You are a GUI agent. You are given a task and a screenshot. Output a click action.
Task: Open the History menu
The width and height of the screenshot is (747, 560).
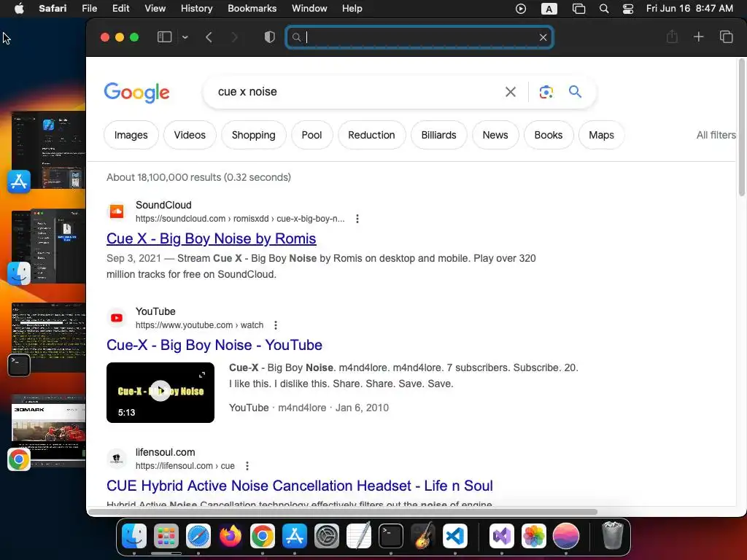[x=196, y=9]
